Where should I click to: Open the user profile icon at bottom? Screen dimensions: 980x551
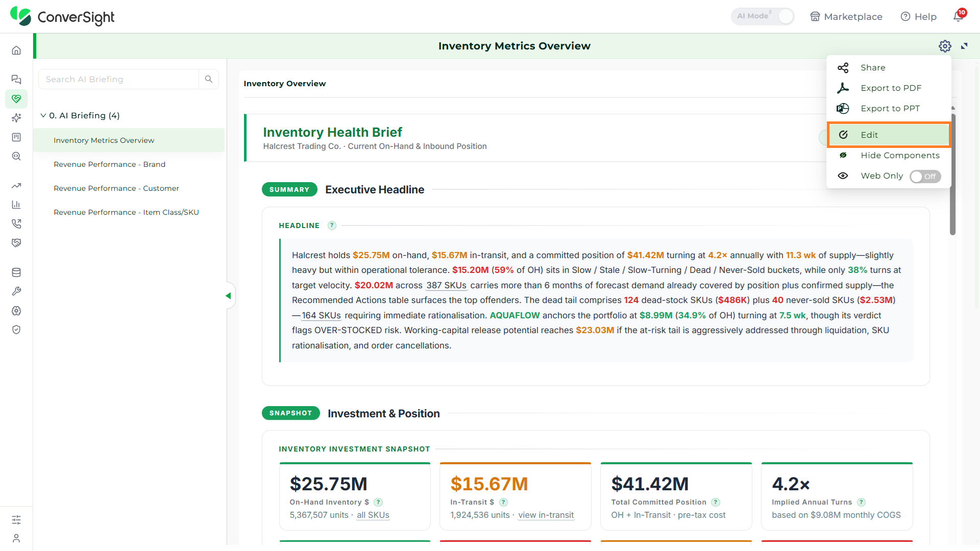coord(16,538)
